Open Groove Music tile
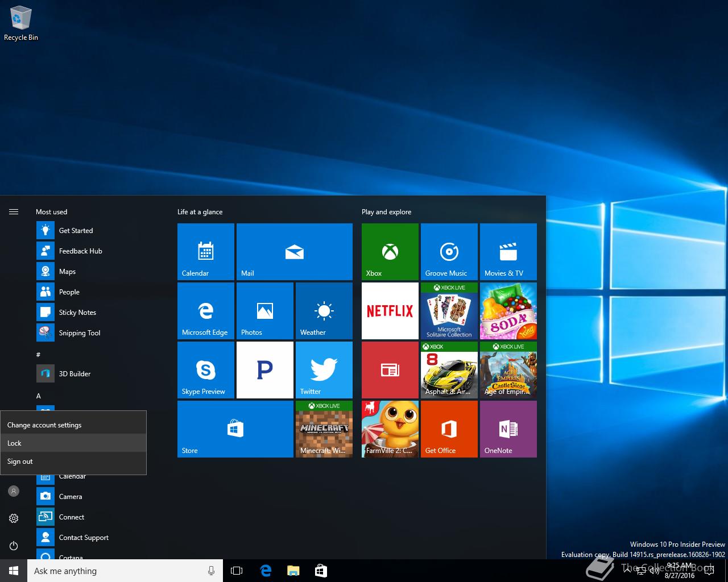This screenshot has width=728, height=582. 449,252
